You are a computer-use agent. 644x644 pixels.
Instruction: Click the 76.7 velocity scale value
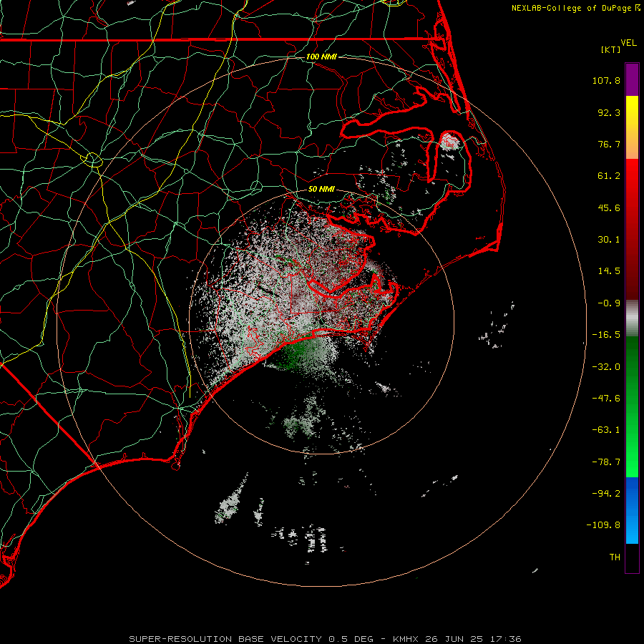609,144
